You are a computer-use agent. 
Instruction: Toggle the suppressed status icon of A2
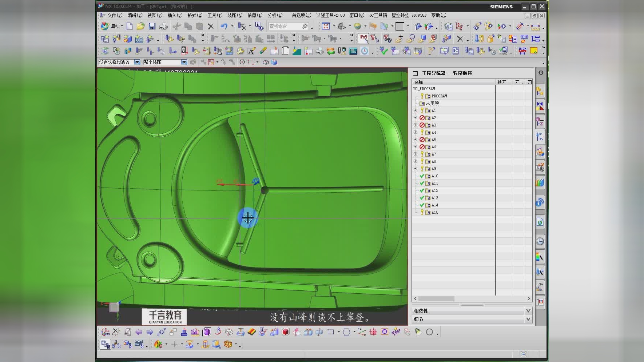(422, 118)
